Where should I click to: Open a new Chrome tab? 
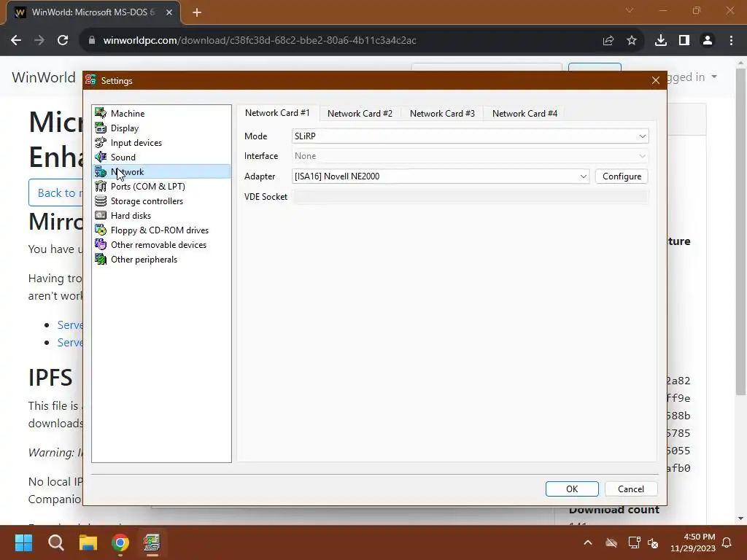pos(197,12)
